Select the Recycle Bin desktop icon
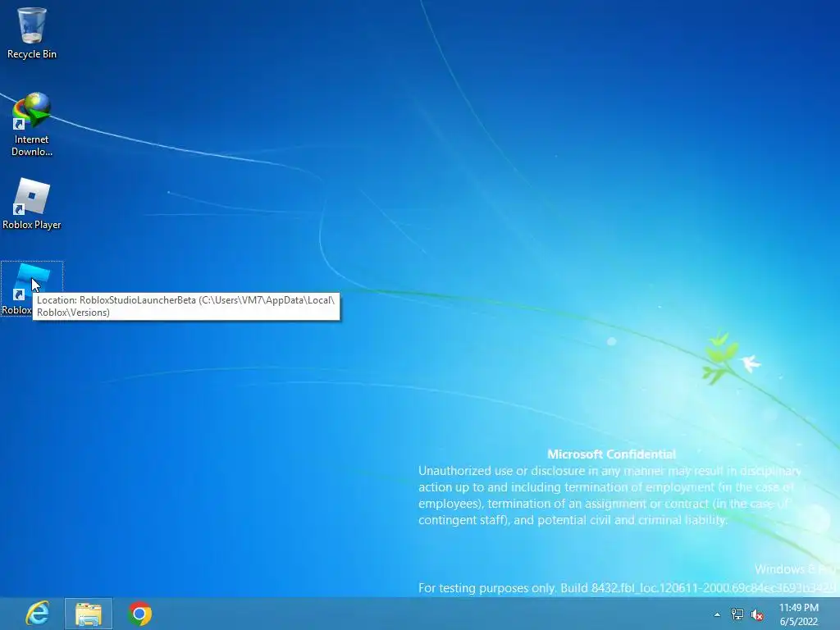Image resolution: width=840 pixels, height=630 pixels. click(32, 33)
